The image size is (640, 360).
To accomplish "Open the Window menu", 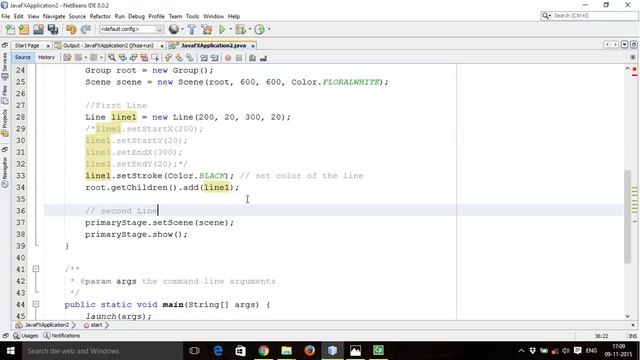I will (213, 16).
